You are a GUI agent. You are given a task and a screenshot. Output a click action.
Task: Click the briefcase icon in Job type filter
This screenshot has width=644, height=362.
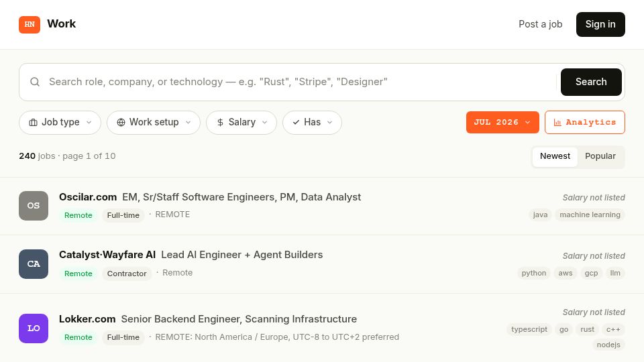[34, 122]
